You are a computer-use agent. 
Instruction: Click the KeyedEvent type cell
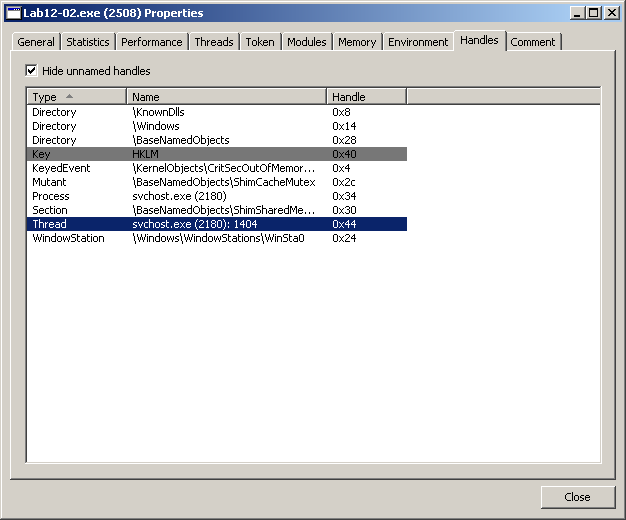pyautogui.click(x=61, y=168)
